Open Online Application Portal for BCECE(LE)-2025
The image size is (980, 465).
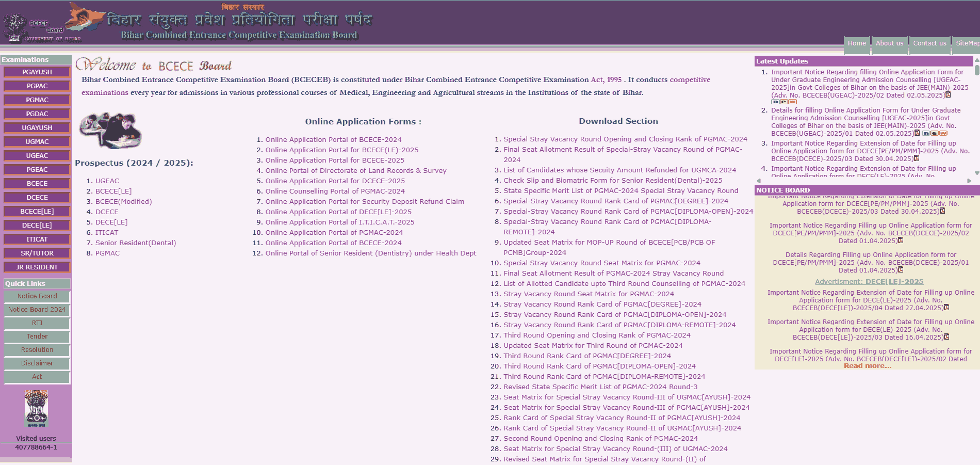click(342, 150)
